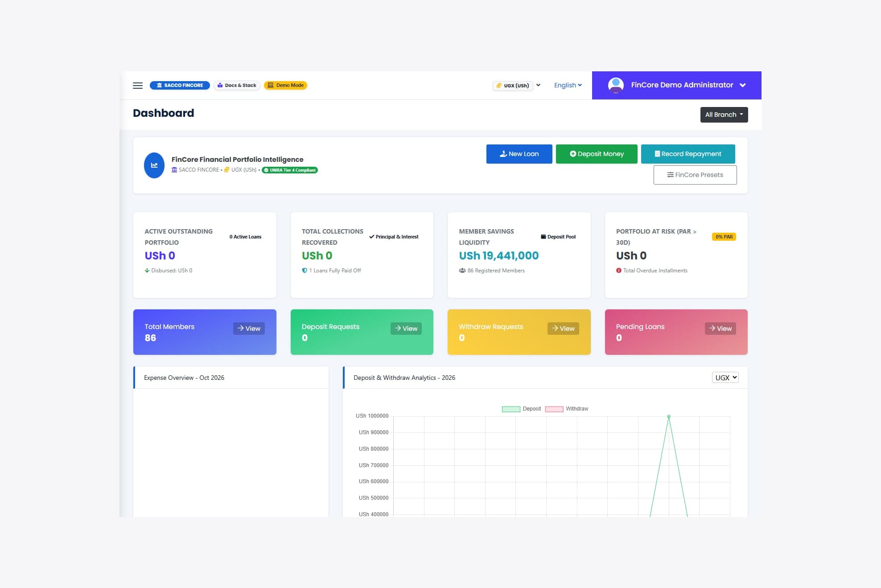Expand the UGX (USh) currency dropdown
The image size is (881, 588).
(517, 85)
